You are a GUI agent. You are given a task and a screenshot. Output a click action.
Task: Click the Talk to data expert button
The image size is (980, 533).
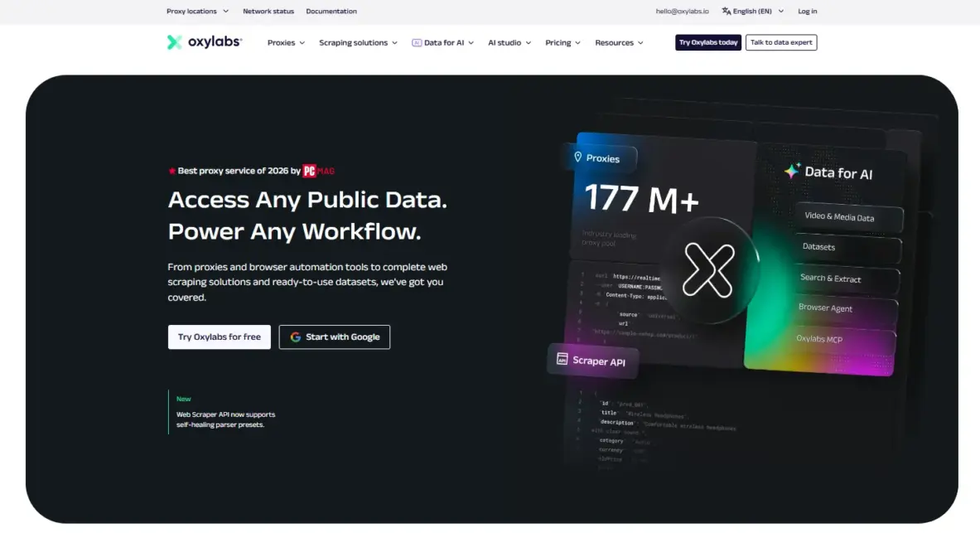pyautogui.click(x=781, y=42)
